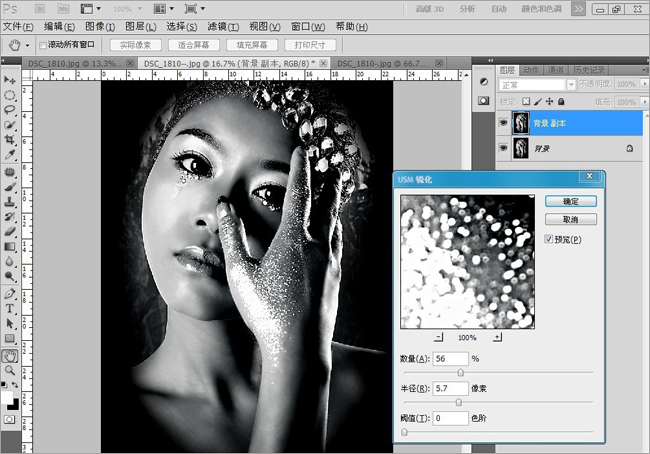Switch to the 通道 panel tab
Image resolution: width=650 pixels, height=454 pixels.
tap(555, 70)
